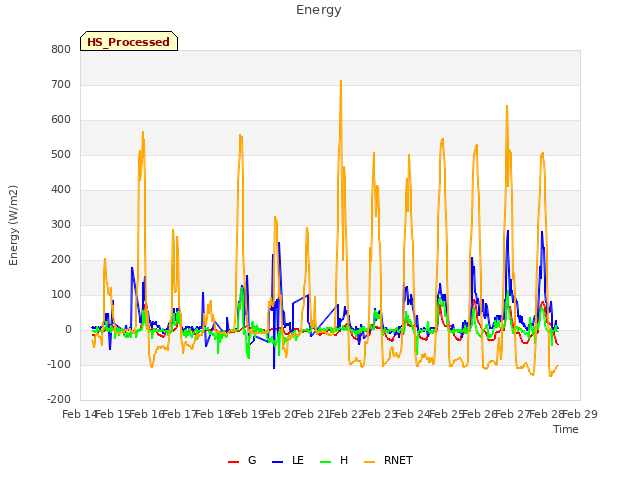Click the 800 y-axis tick label

tap(61, 49)
